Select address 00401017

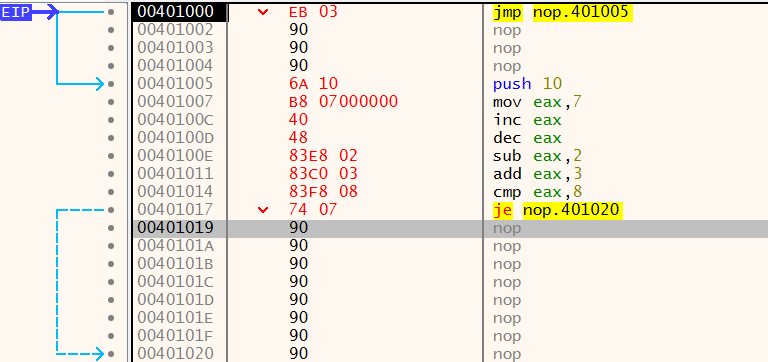[x=175, y=210]
